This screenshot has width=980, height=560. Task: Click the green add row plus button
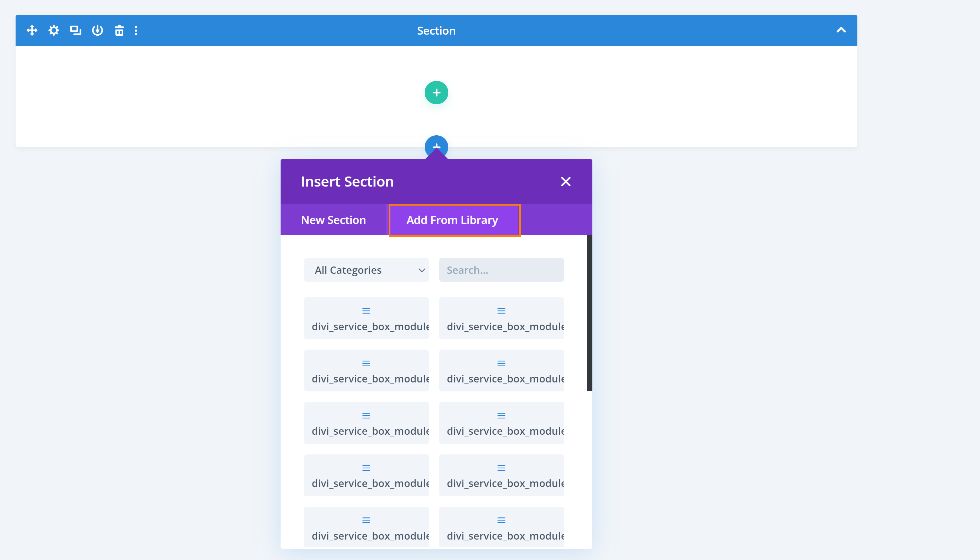[x=436, y=93]
